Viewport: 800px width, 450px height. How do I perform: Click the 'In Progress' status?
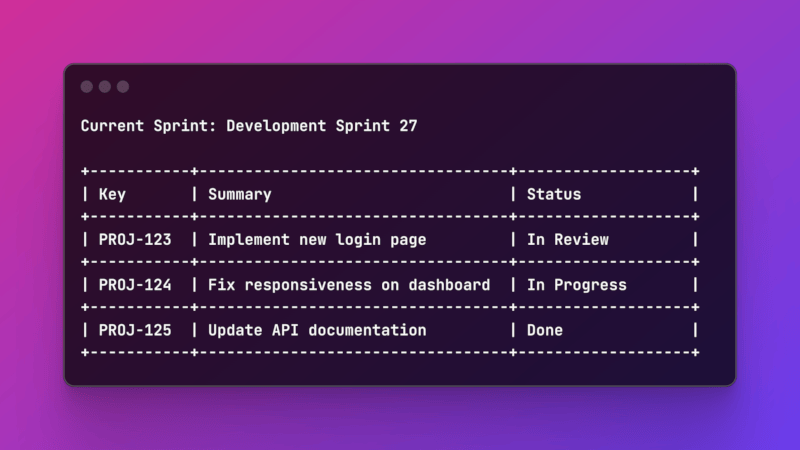pos(577,285)
